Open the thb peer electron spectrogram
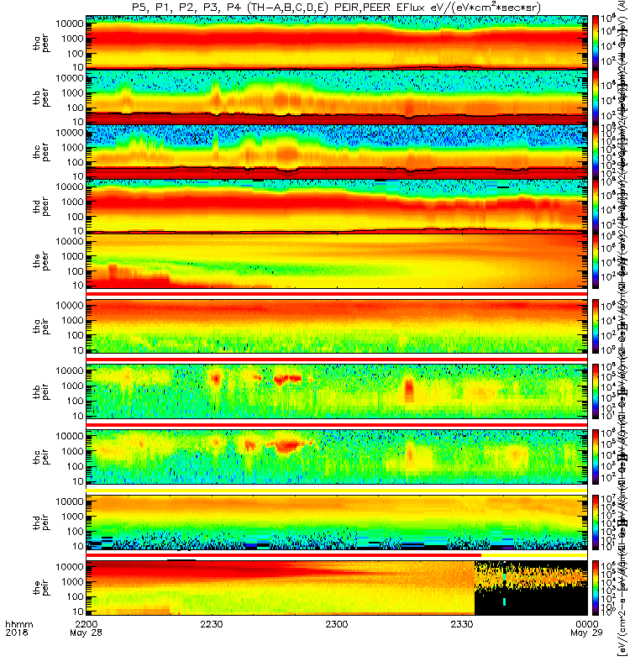This screenshot has width=630, height=672. 337,97
